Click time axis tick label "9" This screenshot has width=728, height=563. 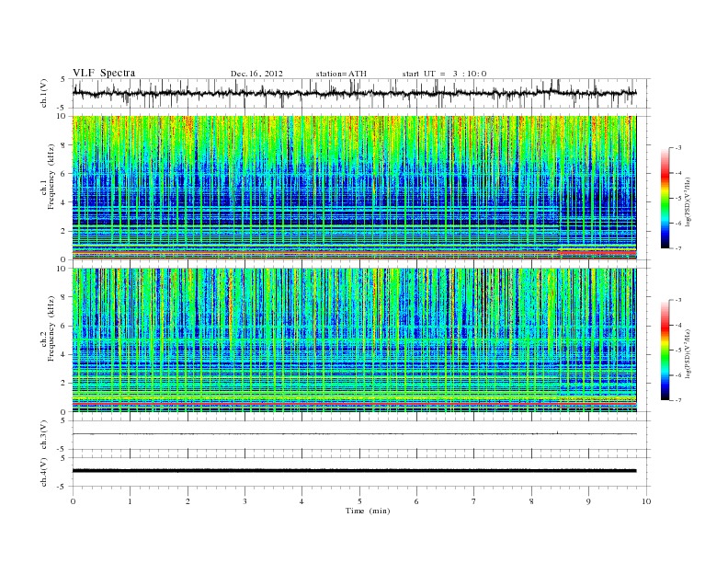tap(589, 501)
